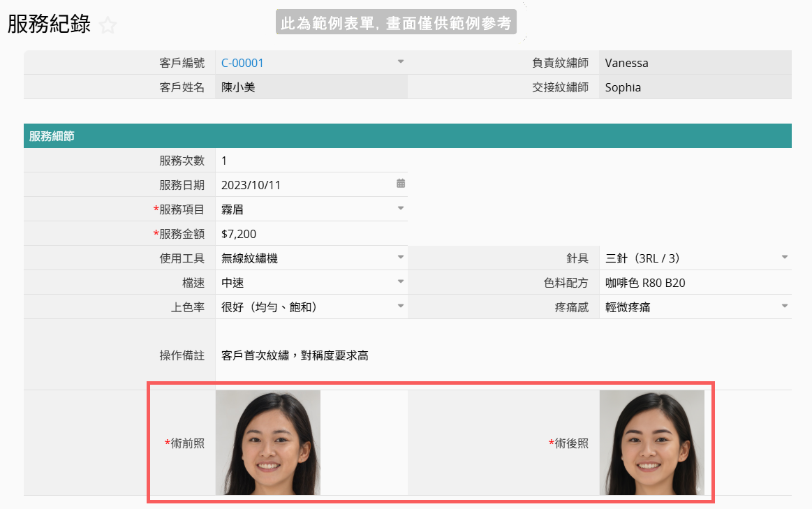
Task: Edit the 操作備註 notes field
Action: [x=503, y=355]
